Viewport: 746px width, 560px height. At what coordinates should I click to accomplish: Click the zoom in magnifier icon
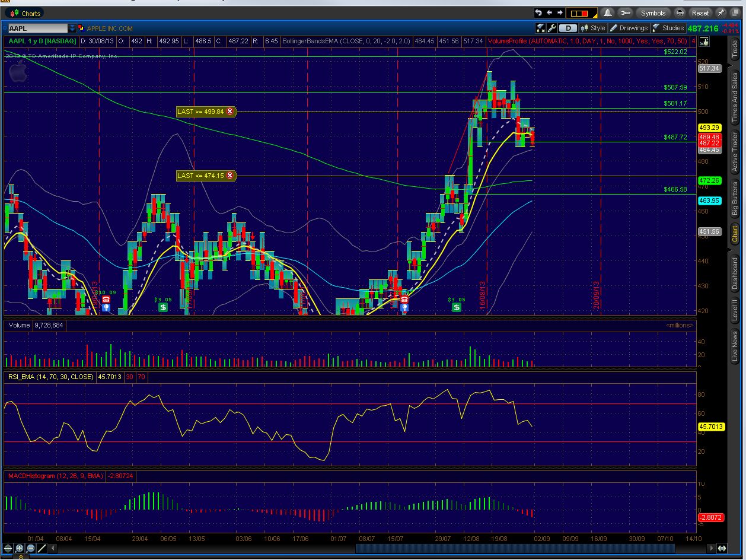tap(20, 548)
